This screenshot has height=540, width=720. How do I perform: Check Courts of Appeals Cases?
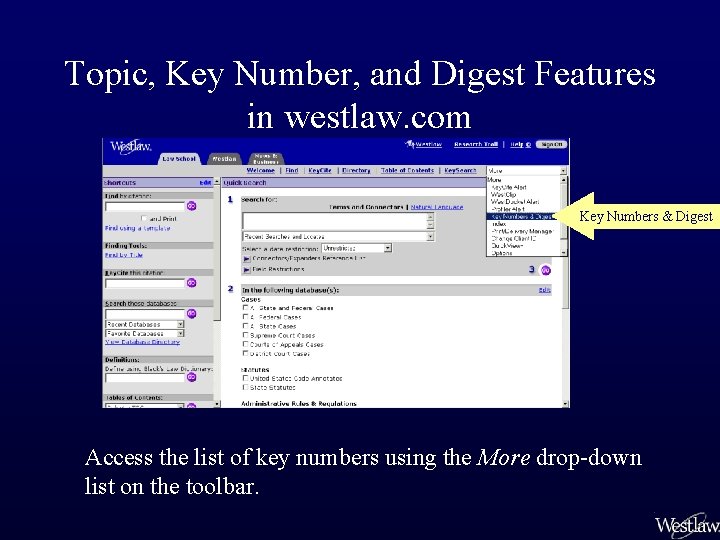pyautogui.click(x=245, y=344)
